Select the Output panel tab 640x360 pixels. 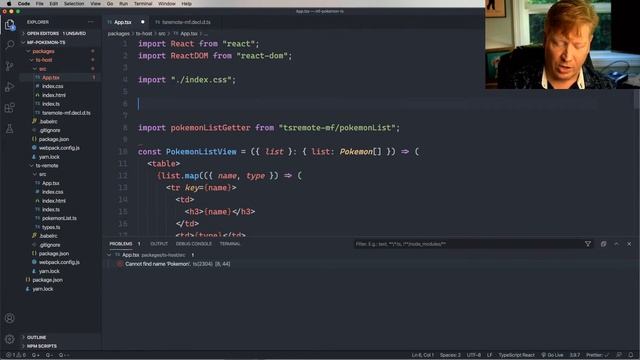[x=159, y=244]
